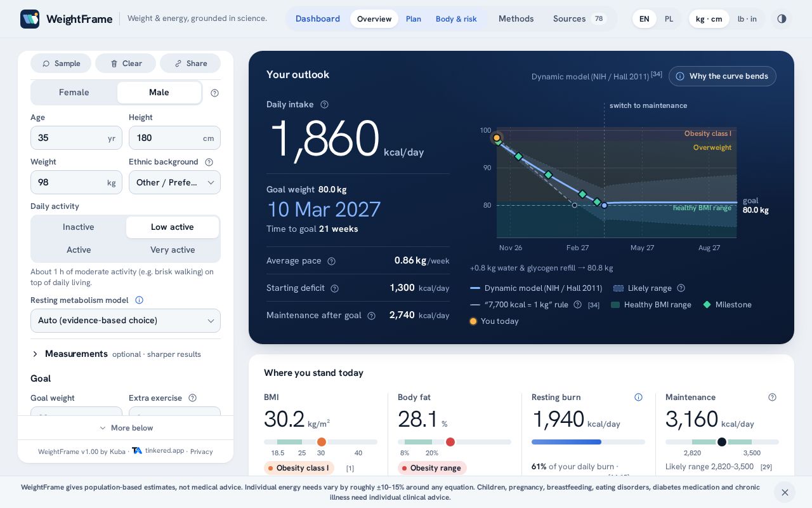The width and height of the screenshot is (812, 508).
Task: Click the BMI scale orange marker
Action: click(322, 442)
